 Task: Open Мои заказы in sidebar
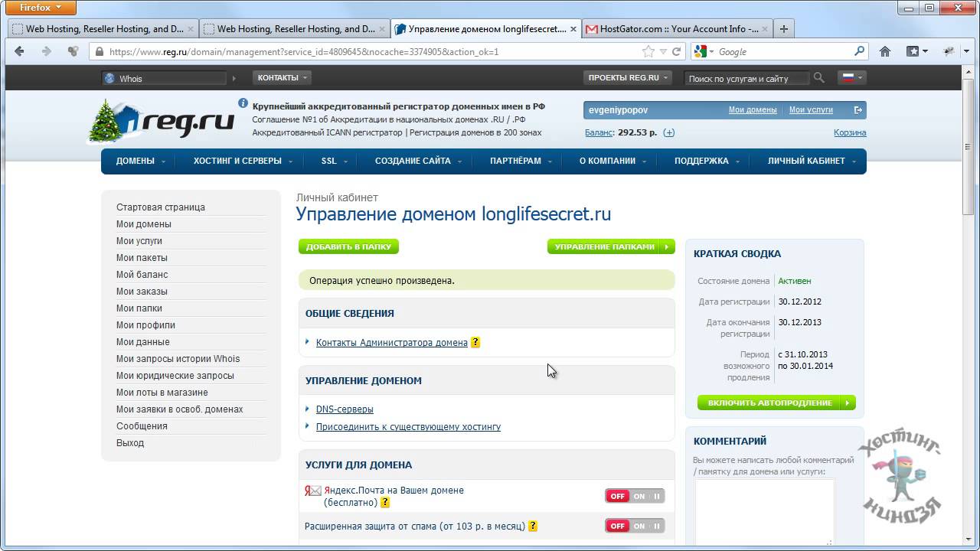(x=142, y=292)
